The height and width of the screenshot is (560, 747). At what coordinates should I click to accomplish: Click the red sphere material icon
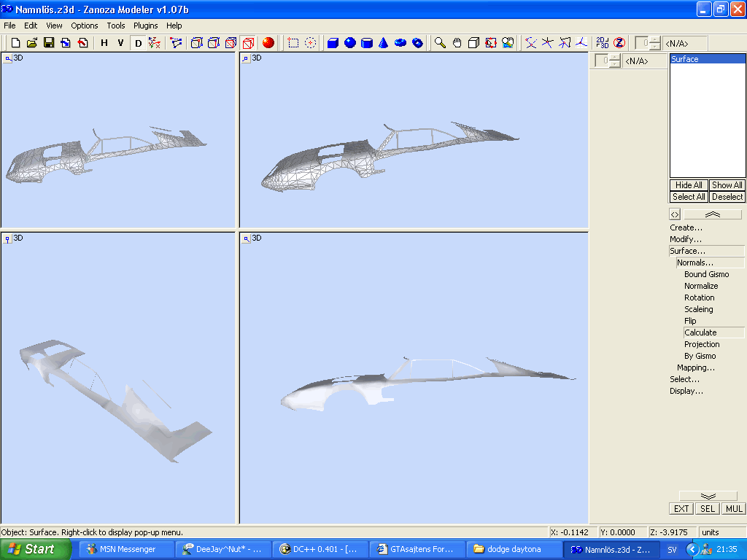point(268,43)
